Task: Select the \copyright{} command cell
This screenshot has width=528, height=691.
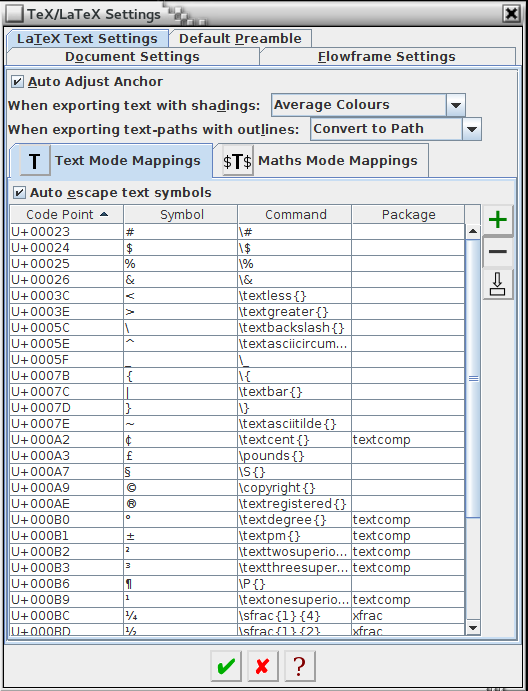Action: pos(295,488)
